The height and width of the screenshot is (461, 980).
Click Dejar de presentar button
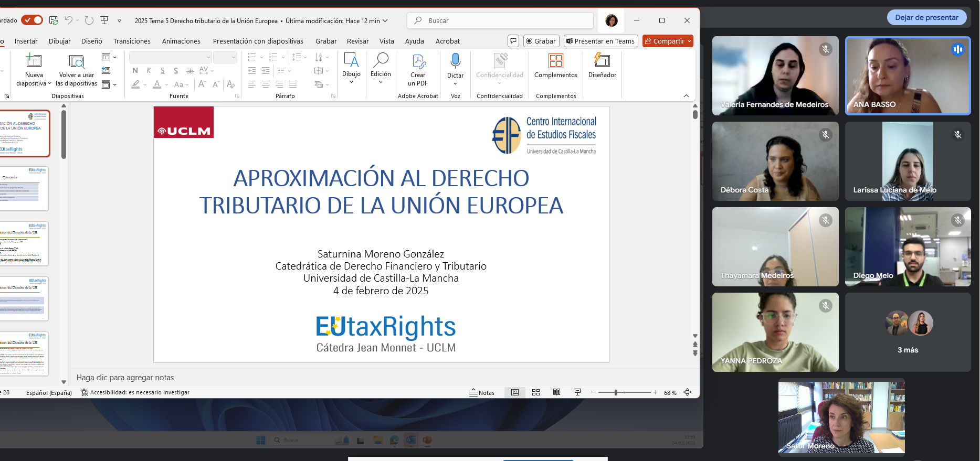click(x=926, y=17)
